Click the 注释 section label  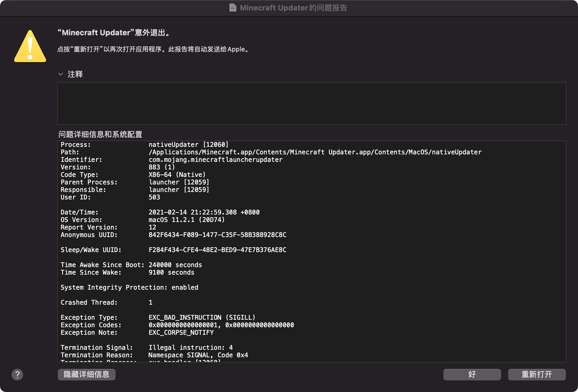[75, 74]
